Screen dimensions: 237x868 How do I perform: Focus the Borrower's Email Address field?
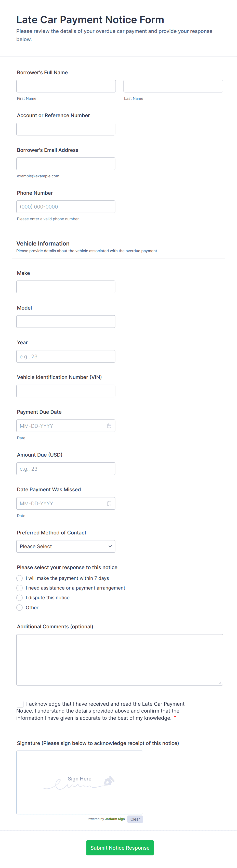pos(66,164)
